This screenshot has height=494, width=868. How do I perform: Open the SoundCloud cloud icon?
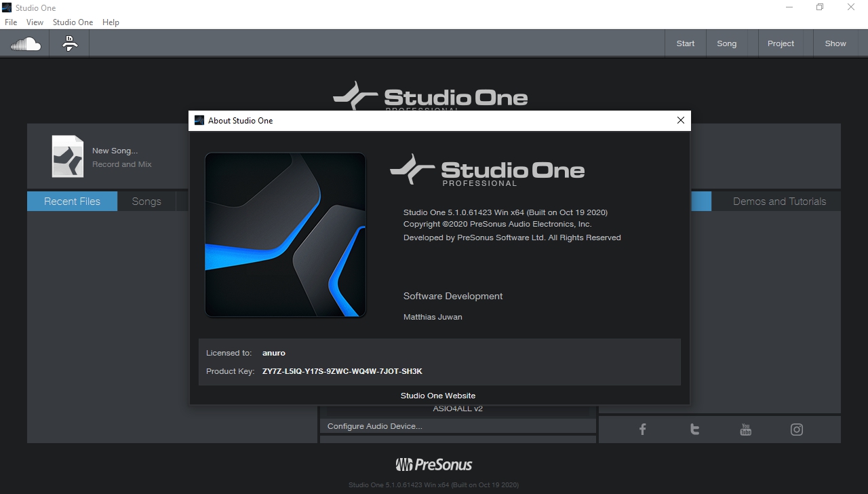click(26, 43)
